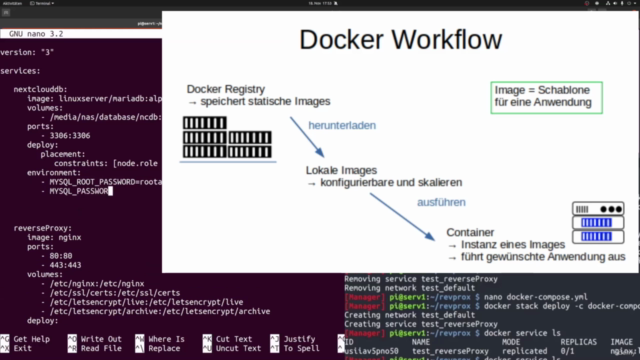Click the 443:443 port line
This screenshot has height=360, width=640.
[61, 265]
